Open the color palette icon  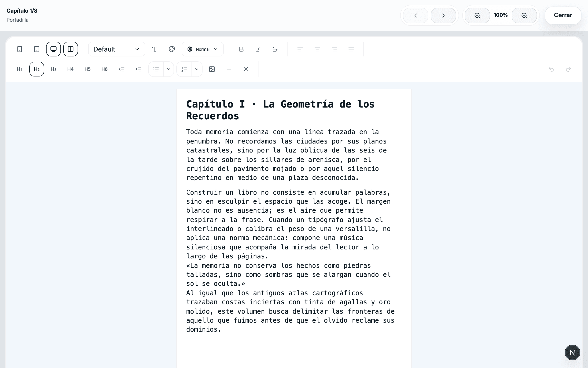(x=172, y=49)
